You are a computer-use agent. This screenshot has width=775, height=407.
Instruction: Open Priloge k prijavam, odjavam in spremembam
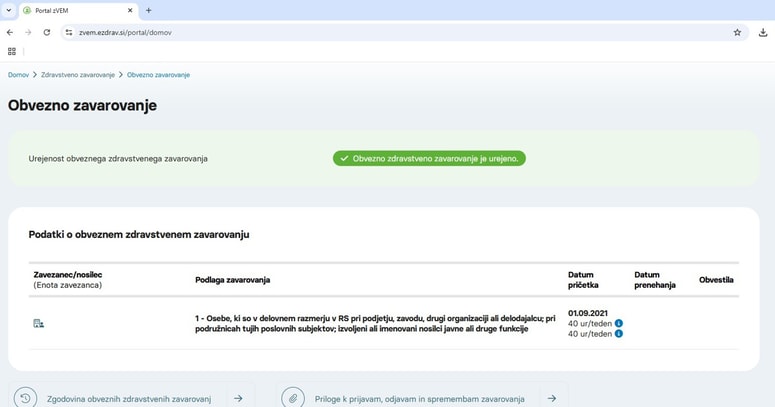coord(420,399)
